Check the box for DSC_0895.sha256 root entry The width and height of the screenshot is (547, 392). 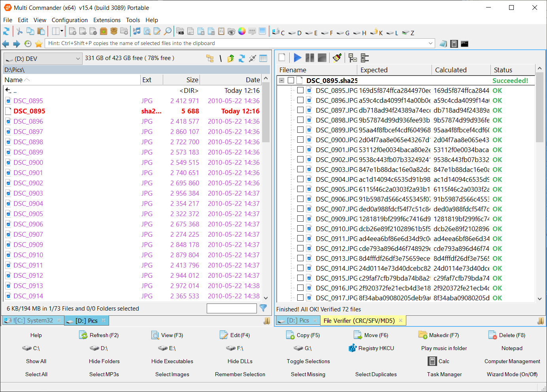coord(291,81)
